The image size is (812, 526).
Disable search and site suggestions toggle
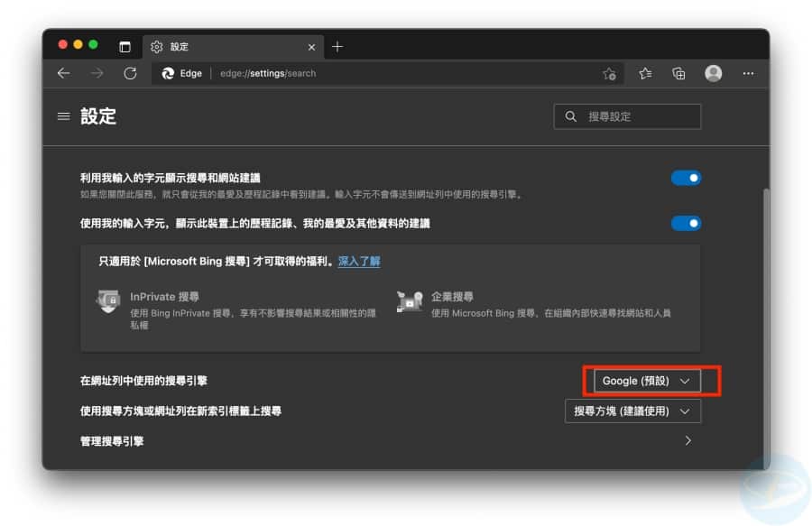pyautogui.click(x=686, y=179)
